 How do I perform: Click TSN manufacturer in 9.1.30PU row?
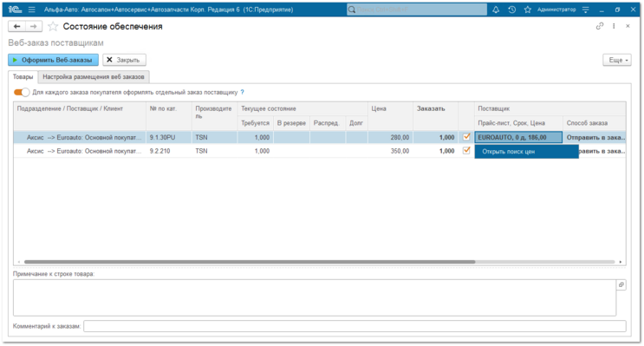click(x=214, y=137)
